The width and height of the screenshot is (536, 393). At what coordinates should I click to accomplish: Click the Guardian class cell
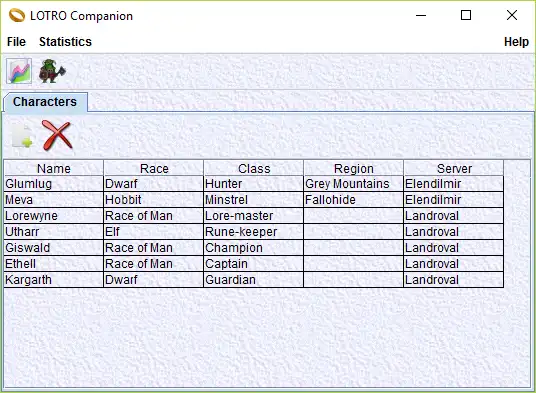(x=254, y=280)
